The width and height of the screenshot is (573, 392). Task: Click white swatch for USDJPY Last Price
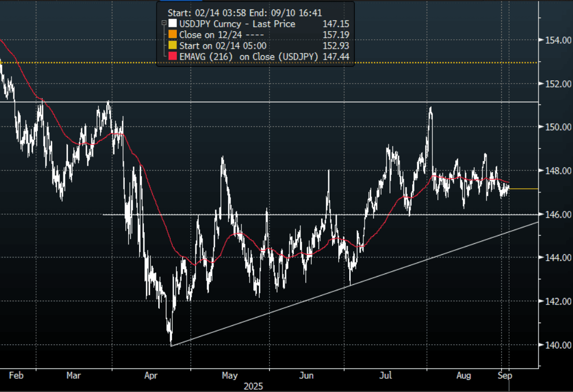(173, 24)
